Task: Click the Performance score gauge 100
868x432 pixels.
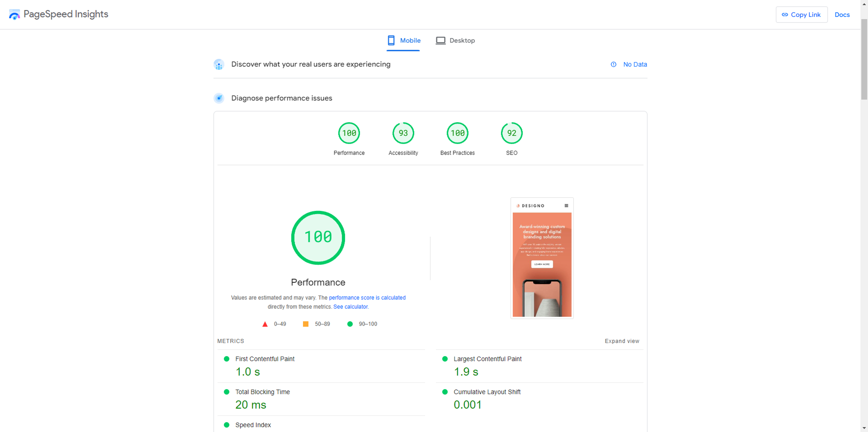Action: [x=349, y=133]
